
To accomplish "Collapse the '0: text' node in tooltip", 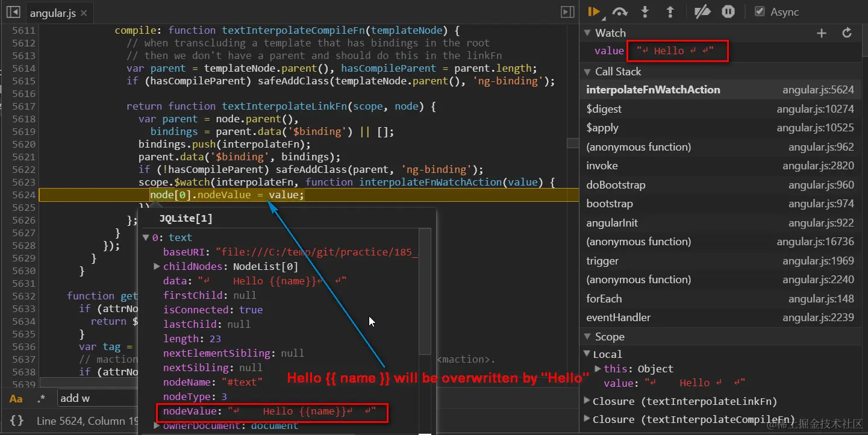I will 145,237.
